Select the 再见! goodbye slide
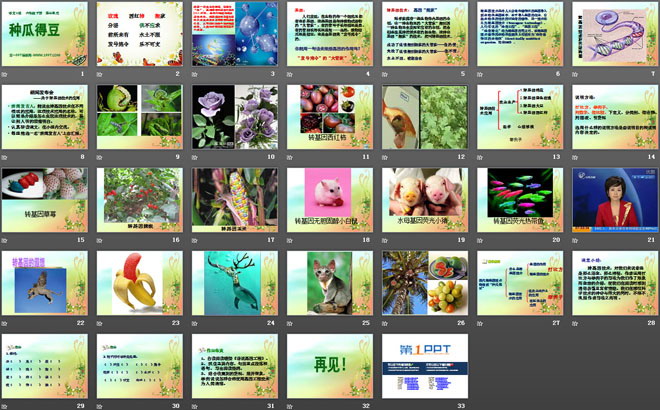Screen dimensions: 660x410 330,366
